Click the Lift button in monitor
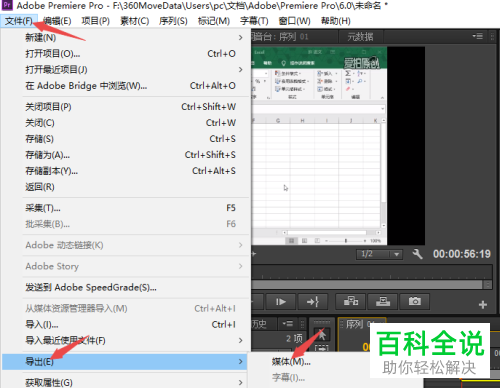This screenshot has height=388, width=500. [351, 302]
